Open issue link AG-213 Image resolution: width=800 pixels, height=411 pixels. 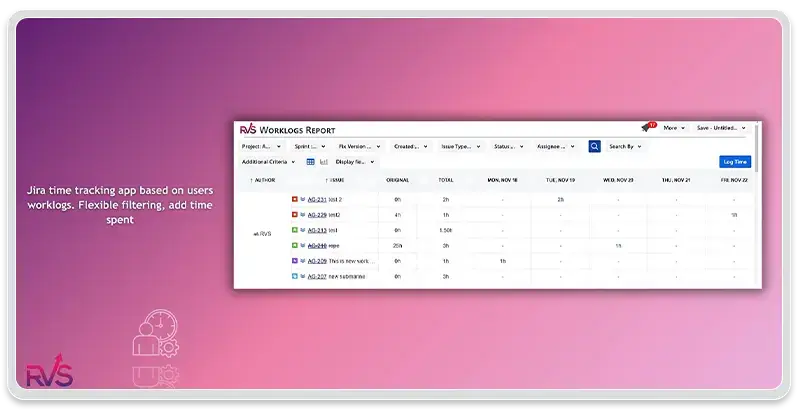tap(317, 230)
